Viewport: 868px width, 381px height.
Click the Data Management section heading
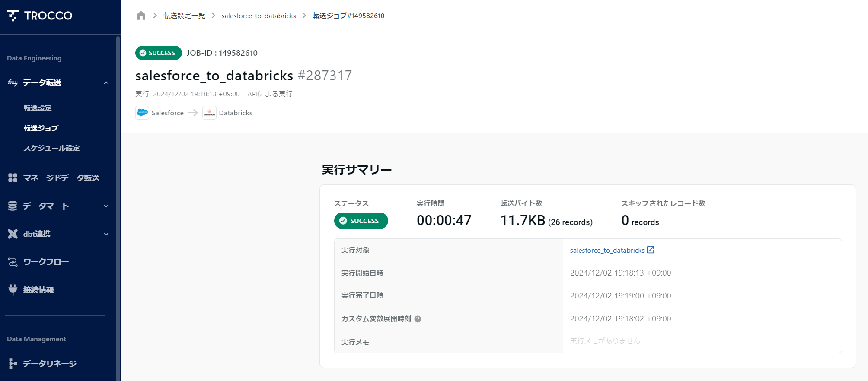click(x=36, y=339)
